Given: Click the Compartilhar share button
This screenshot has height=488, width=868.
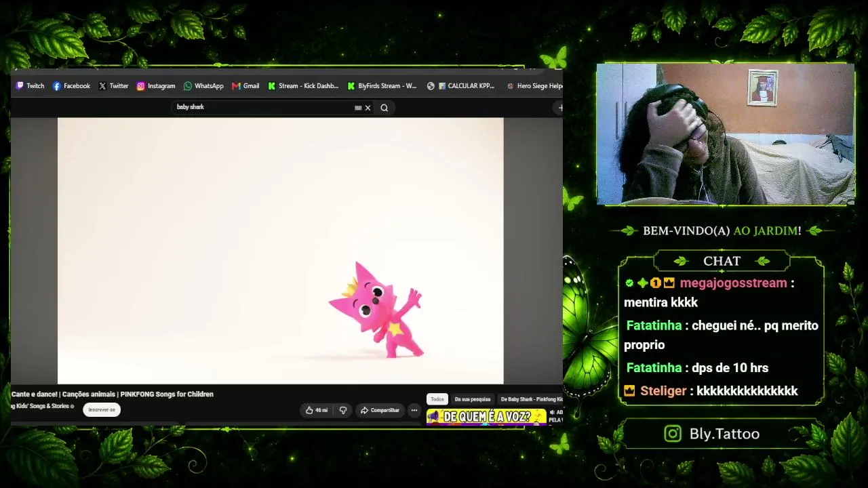Looking at the screenshot, I should (380, 410).
